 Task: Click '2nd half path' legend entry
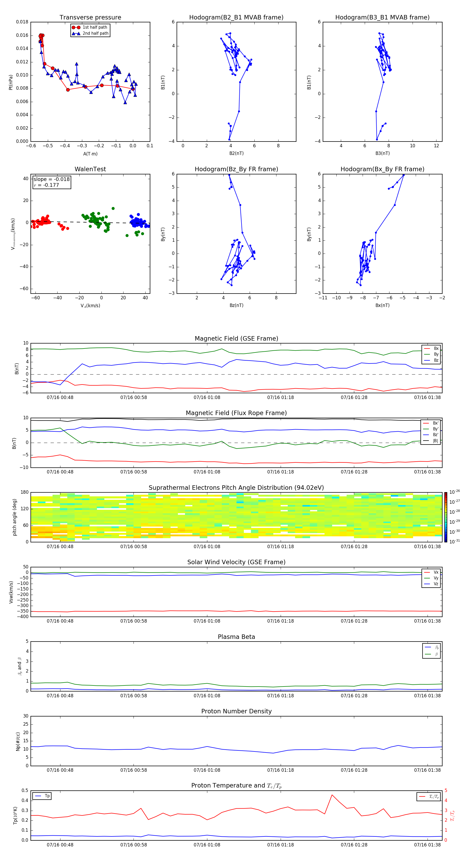tap(90, 33)
